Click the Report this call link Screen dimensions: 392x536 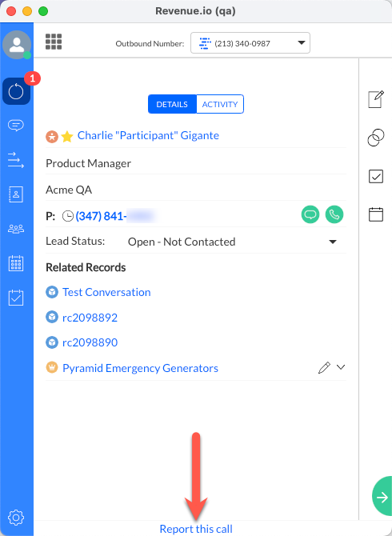196,529
